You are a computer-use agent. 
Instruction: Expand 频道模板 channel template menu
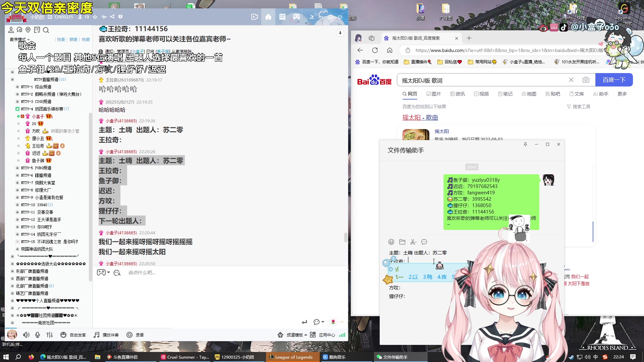click(x=292, y=335)
